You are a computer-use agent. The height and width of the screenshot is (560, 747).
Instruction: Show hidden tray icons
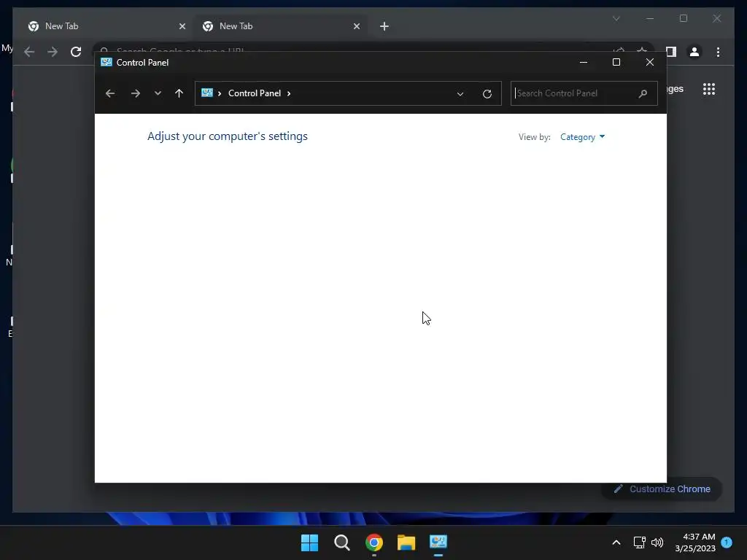pos(616,542)
